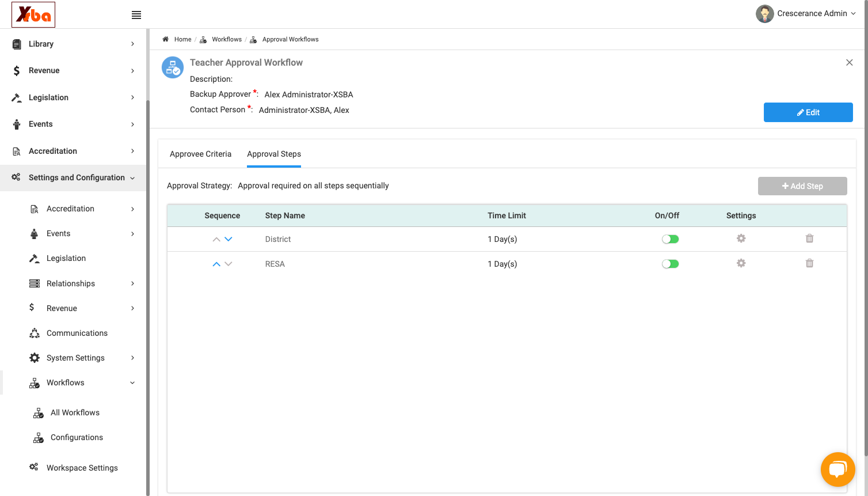Go to Approval Workflows breadcrumb link
The width and height of the screenshot is (868, 496).
(x=290, y=39)
